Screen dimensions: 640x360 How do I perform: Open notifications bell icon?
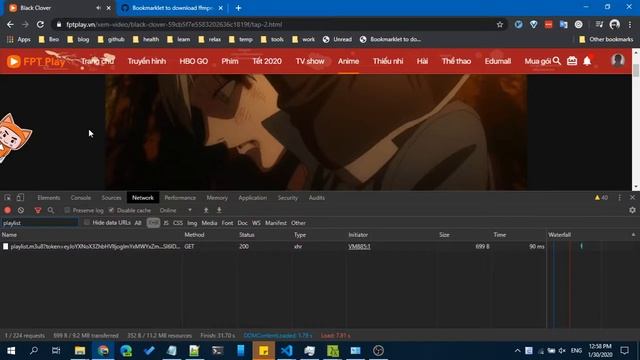[587, 61]
